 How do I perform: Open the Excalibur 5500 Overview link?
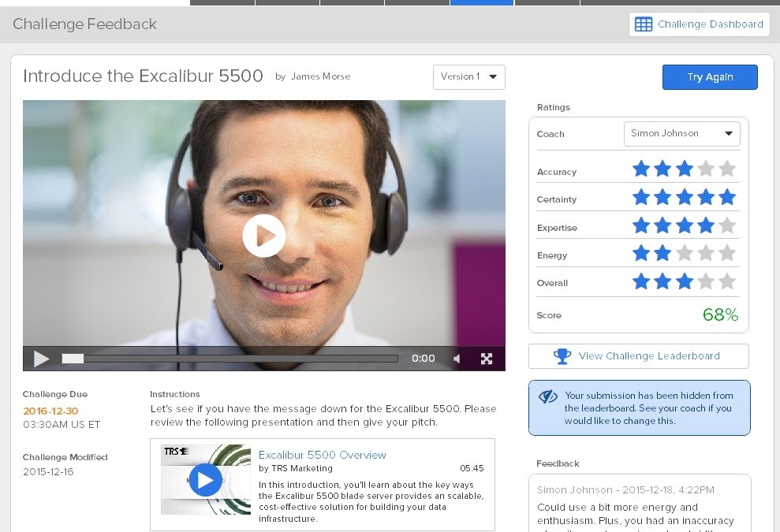coord(323,455)
